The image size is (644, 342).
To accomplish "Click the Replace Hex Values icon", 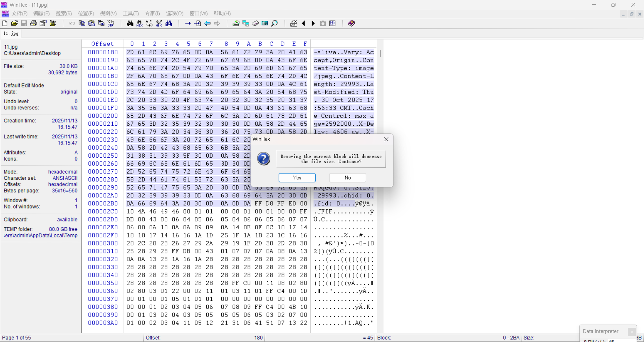I will coord(159,23).
